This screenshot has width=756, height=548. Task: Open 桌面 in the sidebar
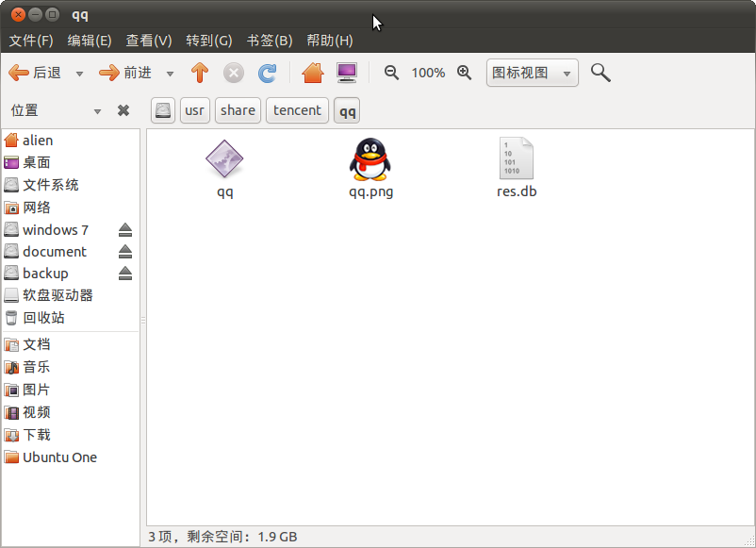click(x=71, y=162)
